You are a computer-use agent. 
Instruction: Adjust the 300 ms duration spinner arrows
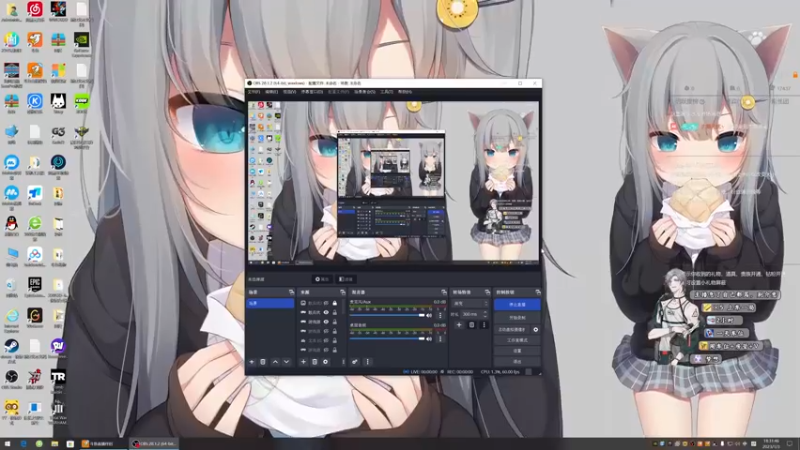(x=485, y=314)
